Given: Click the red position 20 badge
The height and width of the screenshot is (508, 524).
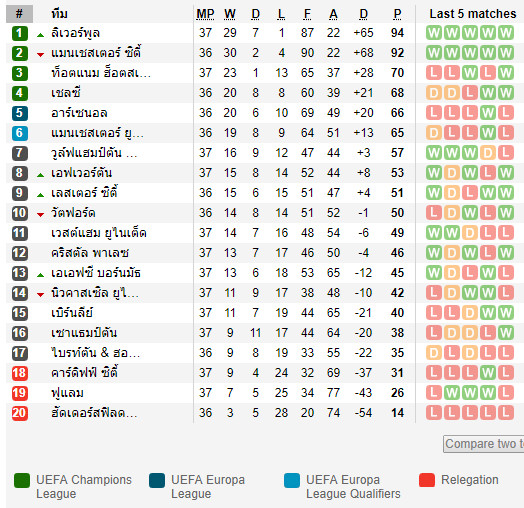Looking at the screenshot, I should 20,413.
